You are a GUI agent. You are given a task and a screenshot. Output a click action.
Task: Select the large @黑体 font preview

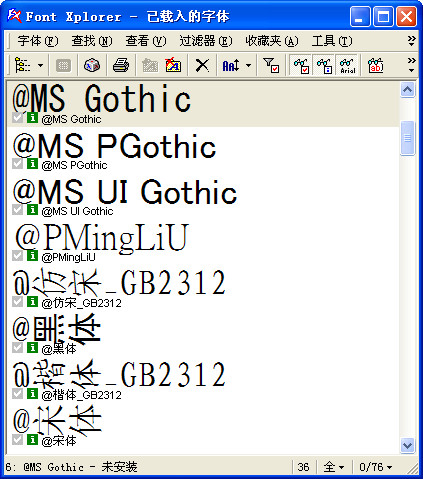pyautogui.click(x=57, y=329)
